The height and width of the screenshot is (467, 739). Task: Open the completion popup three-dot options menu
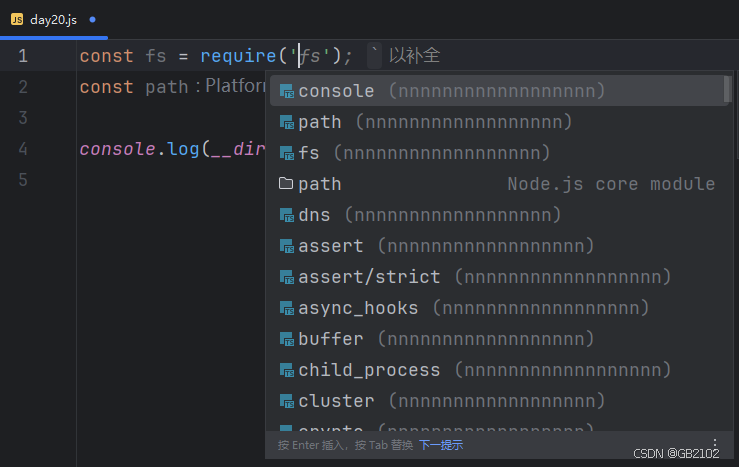click(715, 442)
